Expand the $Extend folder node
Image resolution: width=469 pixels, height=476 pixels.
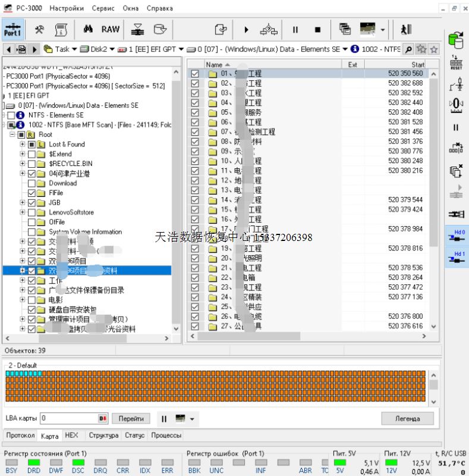[x=23, y=154]
